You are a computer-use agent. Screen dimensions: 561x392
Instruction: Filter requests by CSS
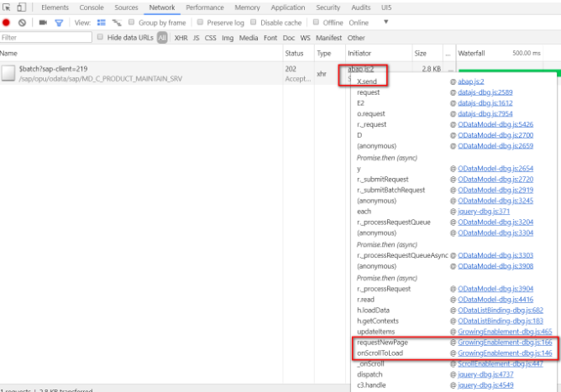click(210, 38)
